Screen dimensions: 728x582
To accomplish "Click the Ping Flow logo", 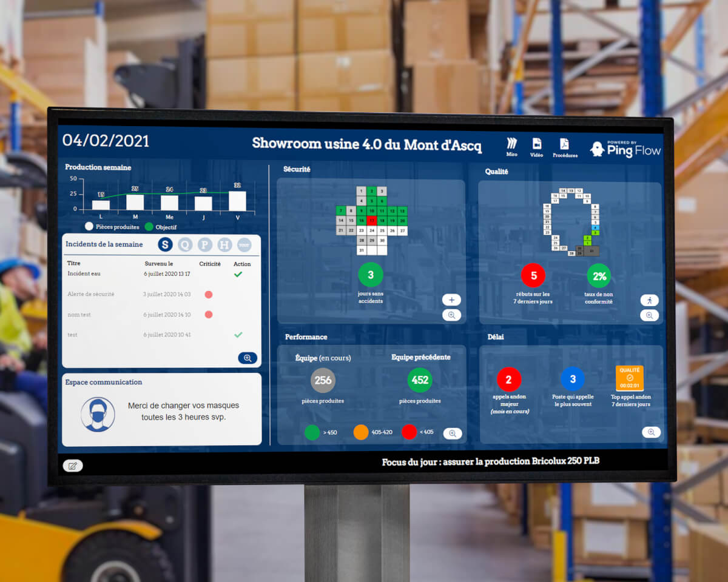I will (x=625, y=149).
